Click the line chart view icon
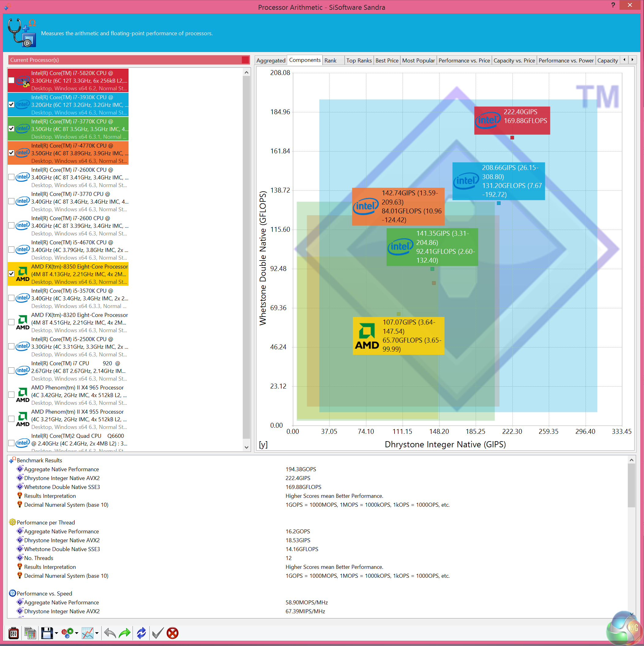Screen dimensions: 644x646 pyautogui.click(x=88, y=633)
